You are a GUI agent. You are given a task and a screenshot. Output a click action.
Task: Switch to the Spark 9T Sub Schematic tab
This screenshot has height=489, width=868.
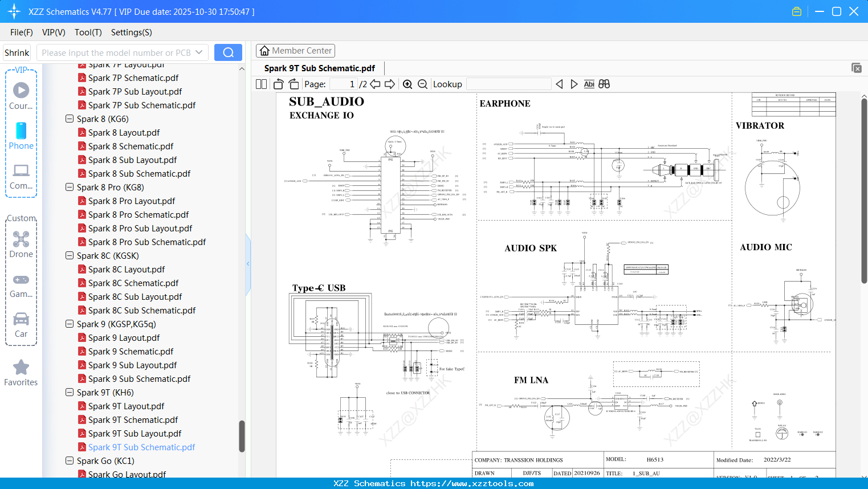tap(319, 68)
